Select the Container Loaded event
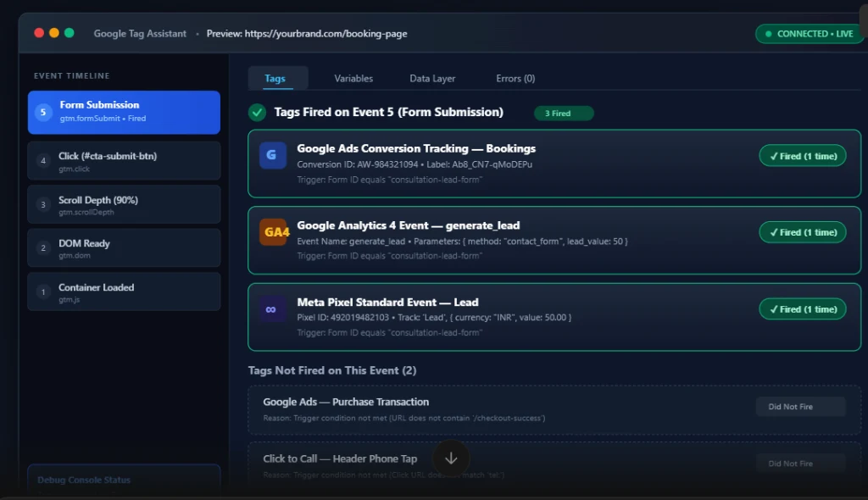The image size is (868, 500). pos(124,292)
